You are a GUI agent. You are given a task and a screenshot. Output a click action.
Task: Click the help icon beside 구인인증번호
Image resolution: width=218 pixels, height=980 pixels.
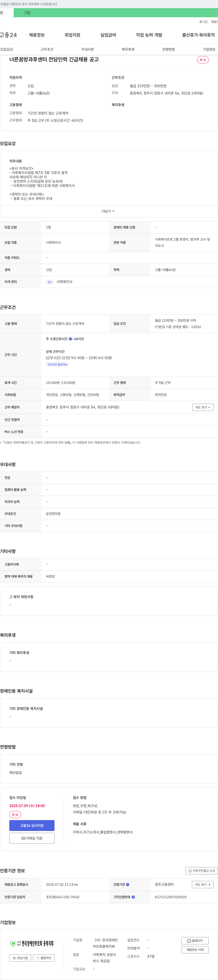(133, 897)
